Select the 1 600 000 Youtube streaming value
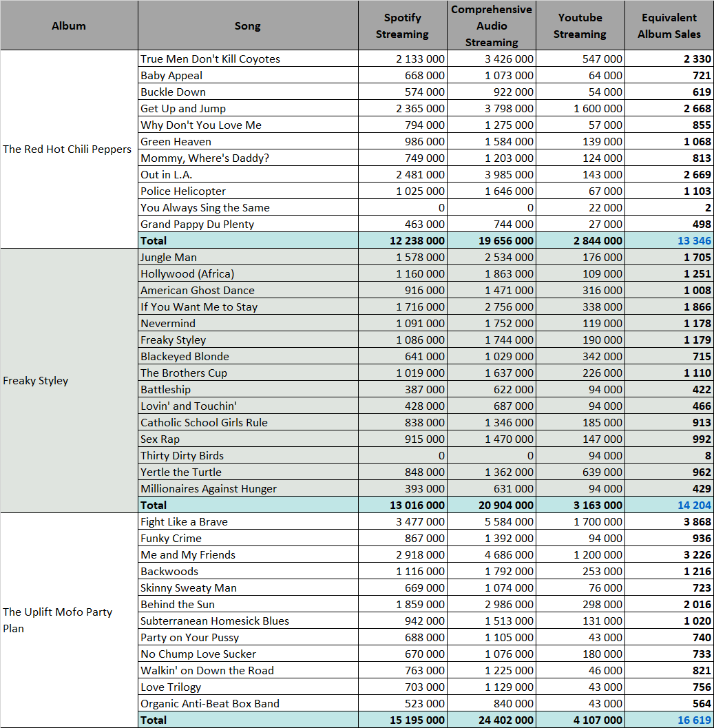The height and width of the screenshot is (728, 714). (x=580, y=108)
